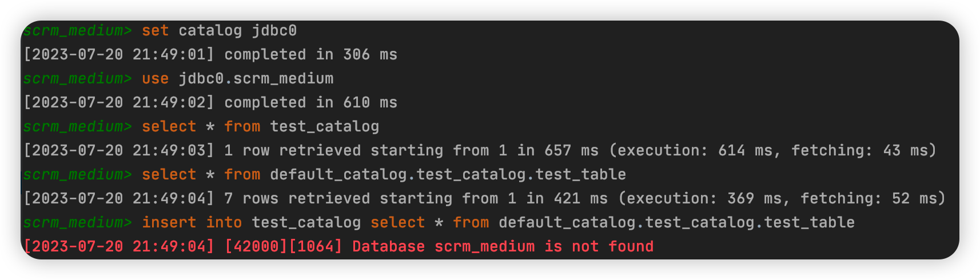Click 'default_catalog.test_catalog.test_table' in the standalone select query
This screenshot has height=280, width=980.
448,174
